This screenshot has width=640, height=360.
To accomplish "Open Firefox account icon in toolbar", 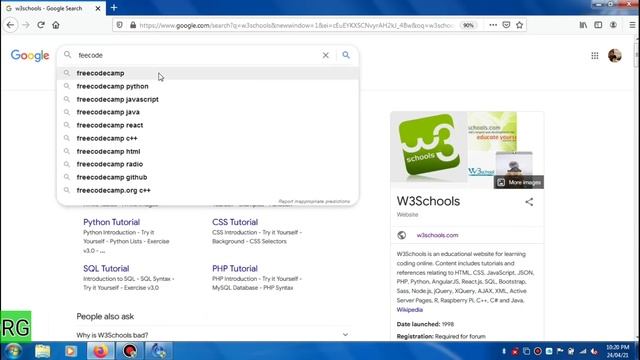I will click(613, 25).
